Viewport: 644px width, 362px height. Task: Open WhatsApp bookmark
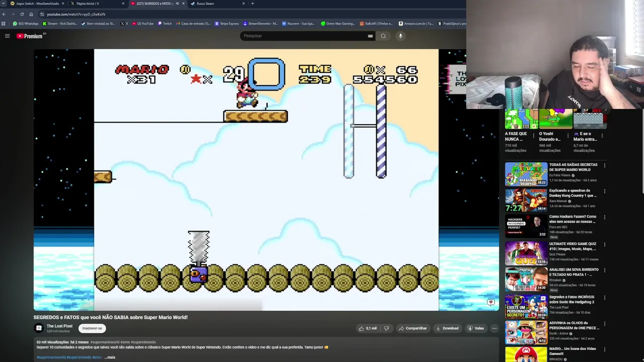[x=25, y=24]
